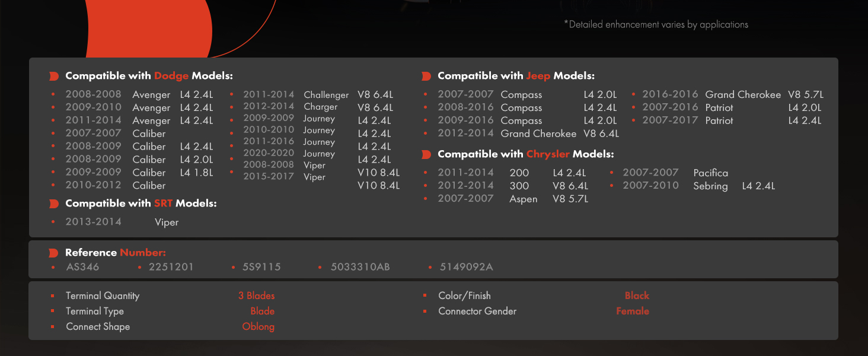Click the "Blade" terminal type value
This screenshot has width=868, height=356.
(x=263, y=311)
